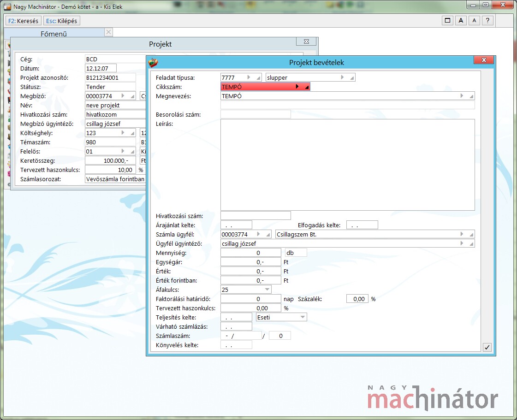This screenshot has height=420, width=517.
Task: Click the Mennyiség quantity field
Action: (250, 253)
